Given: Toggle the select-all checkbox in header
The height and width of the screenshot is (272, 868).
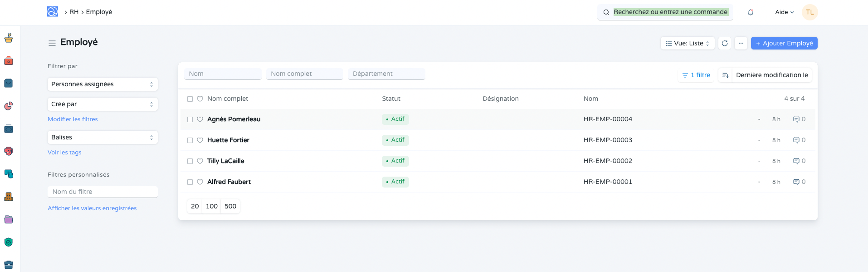Looking at the screenshot, I should (190, 99).
